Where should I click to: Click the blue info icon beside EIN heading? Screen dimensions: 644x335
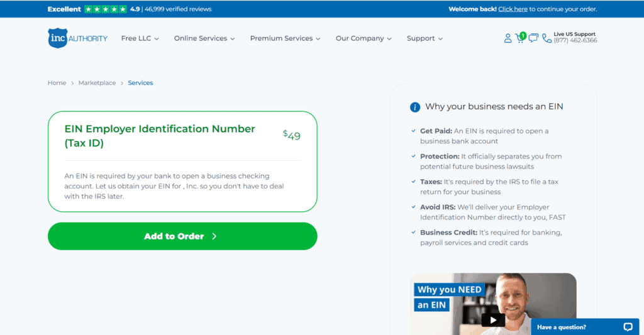(x=415, y=107)
